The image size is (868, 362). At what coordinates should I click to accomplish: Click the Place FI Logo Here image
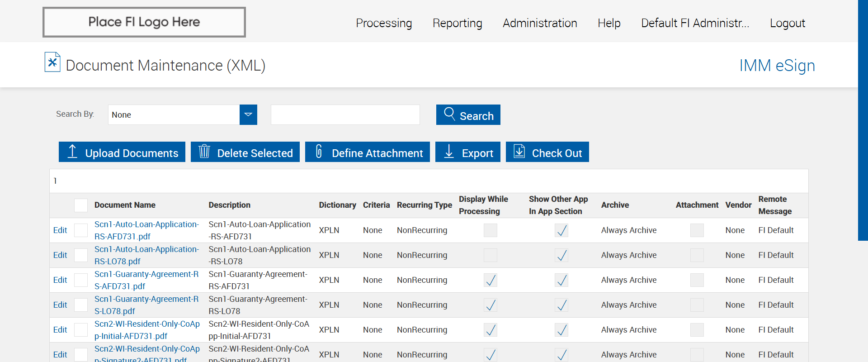(144, 22)
